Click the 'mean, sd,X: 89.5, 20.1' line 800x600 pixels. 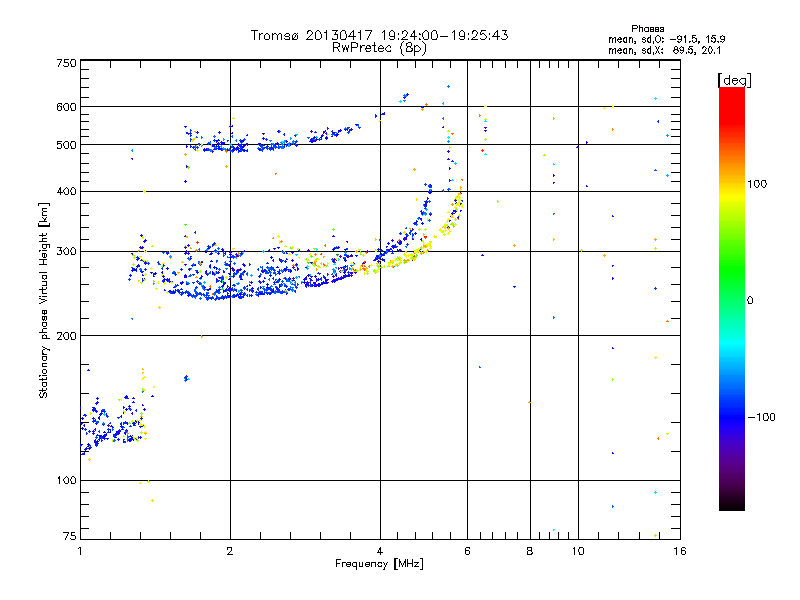tap(665, 51)
